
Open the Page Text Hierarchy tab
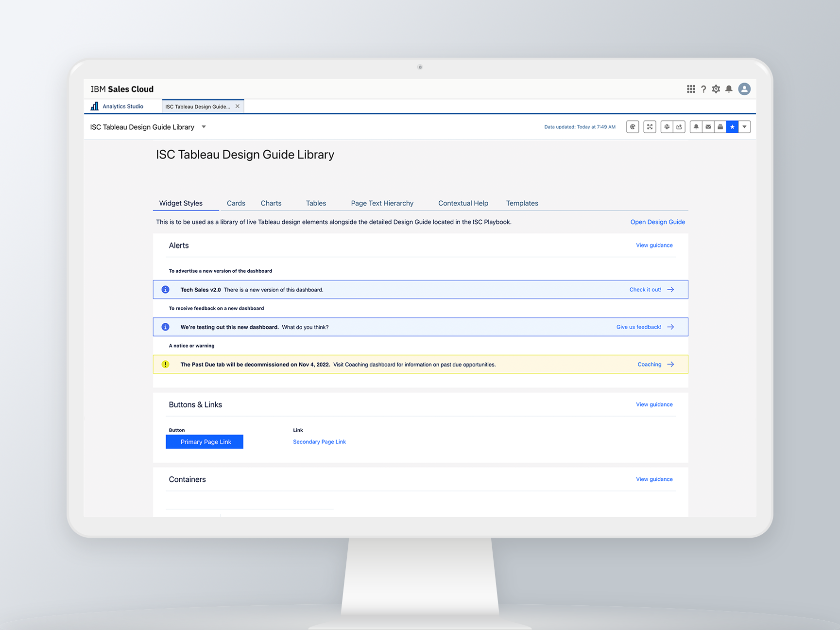382,203
